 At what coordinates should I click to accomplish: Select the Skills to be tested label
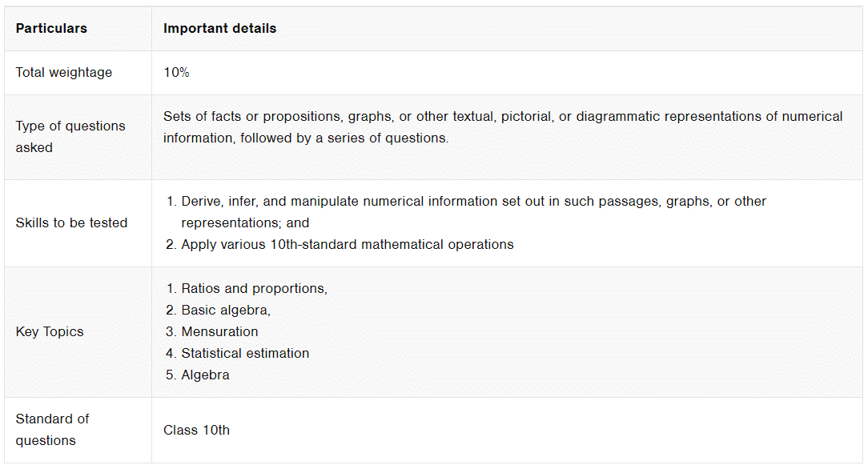[x=71, y=222]
